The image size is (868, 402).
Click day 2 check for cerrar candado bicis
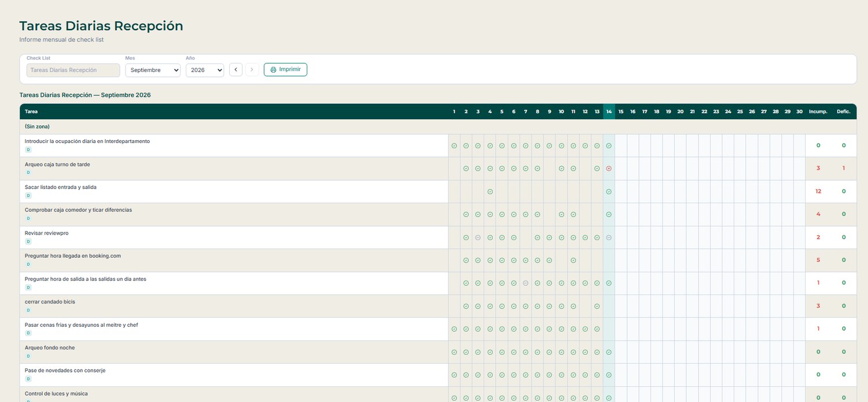[466, 306]
